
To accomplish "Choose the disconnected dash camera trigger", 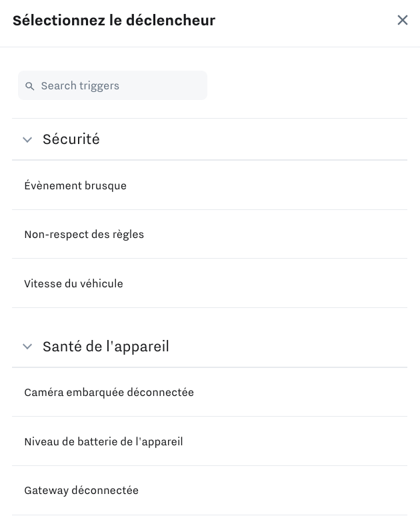I will pyautogui.click(x=109, y=393).
